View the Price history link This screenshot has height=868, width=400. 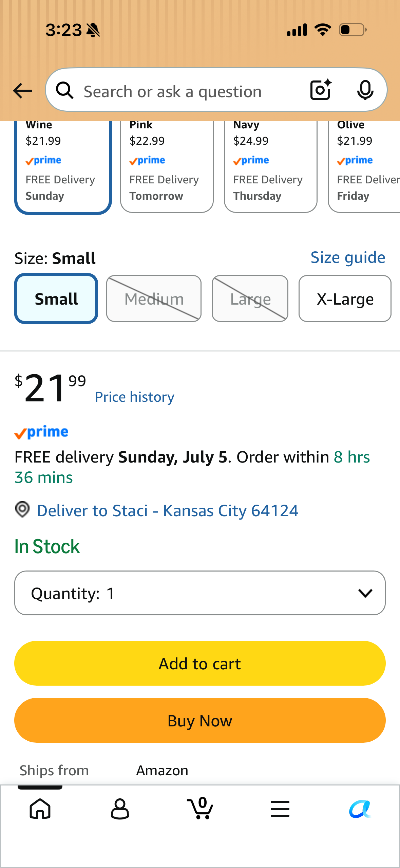[135, 397]
